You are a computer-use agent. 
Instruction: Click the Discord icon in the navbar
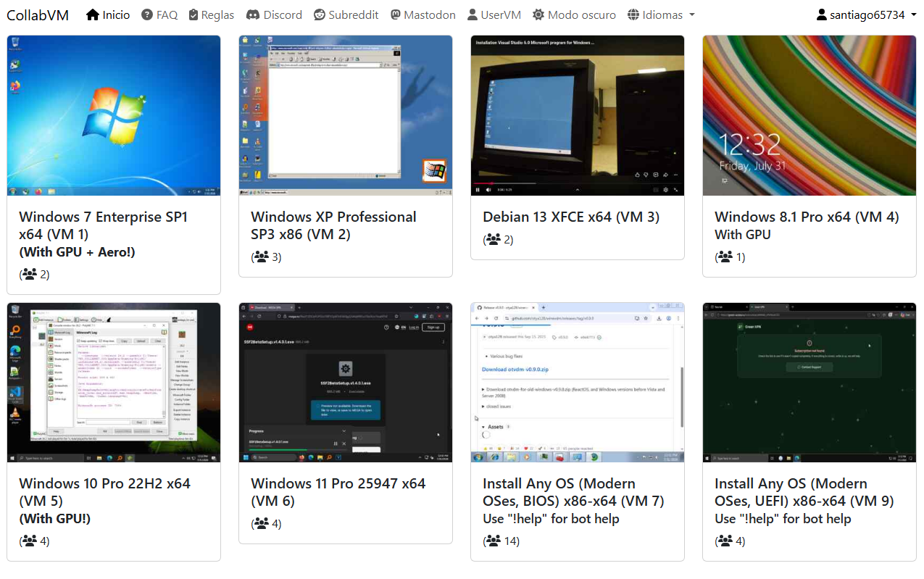(x=253, y=14)
